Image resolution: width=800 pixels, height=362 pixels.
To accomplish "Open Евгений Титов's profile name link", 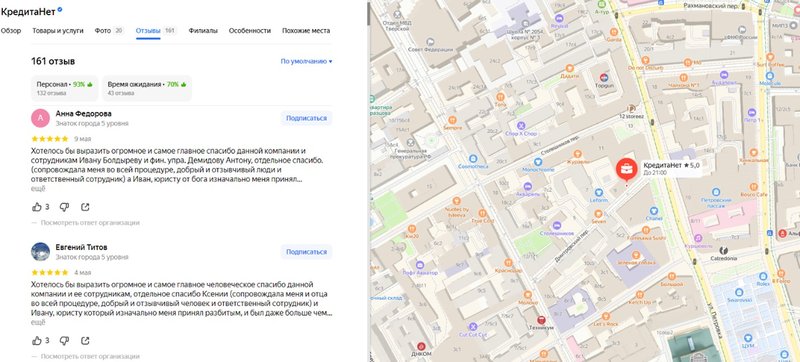I will tap(81, 247).
